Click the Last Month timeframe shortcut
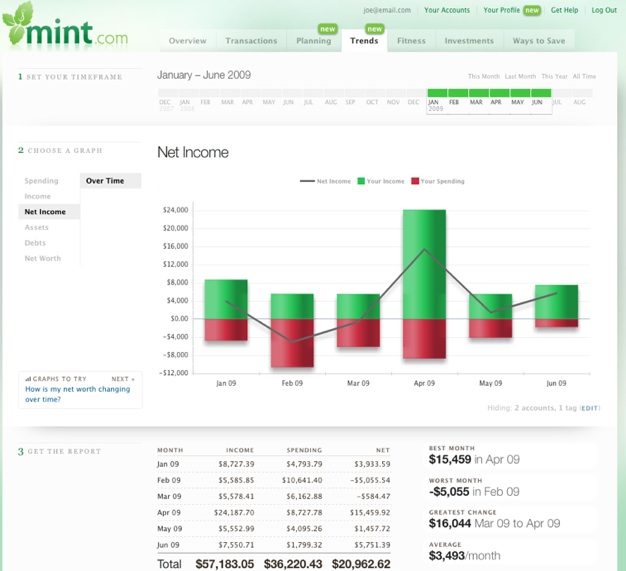626x571 pixels. [x=520, y=76]
